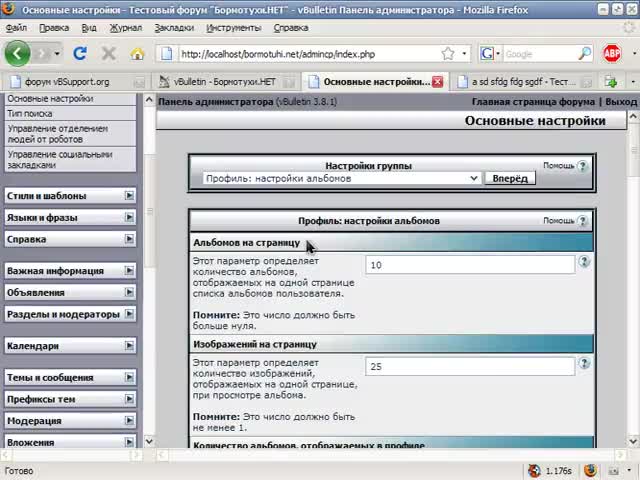The height and width of the screenshot is (480, 640).
Task: Close the Основные настройки browser tab
Action: [x=436, y=81]
